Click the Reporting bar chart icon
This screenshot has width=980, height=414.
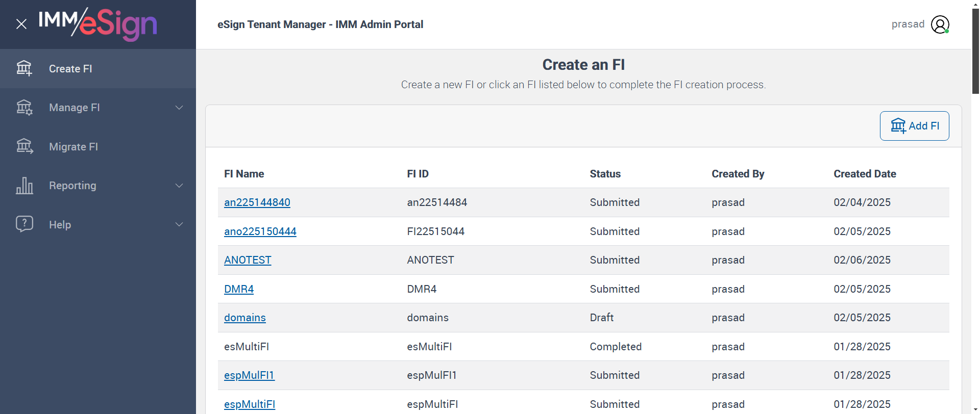point(24,186)
